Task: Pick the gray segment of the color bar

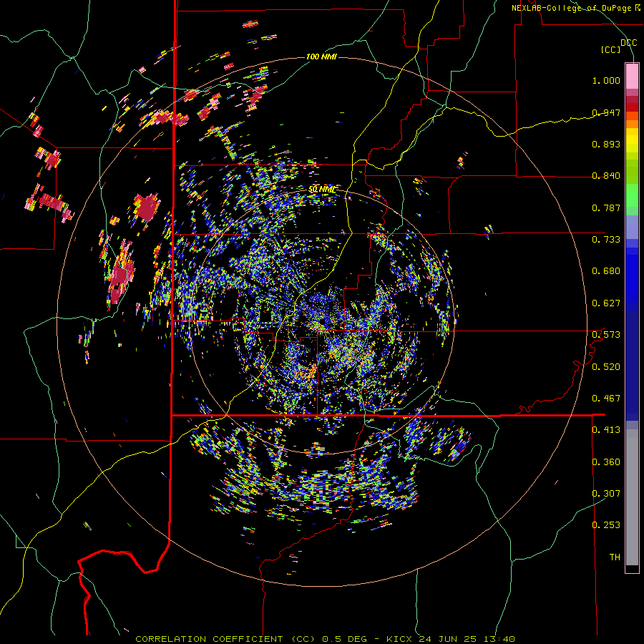Action: tap(632, 497)
